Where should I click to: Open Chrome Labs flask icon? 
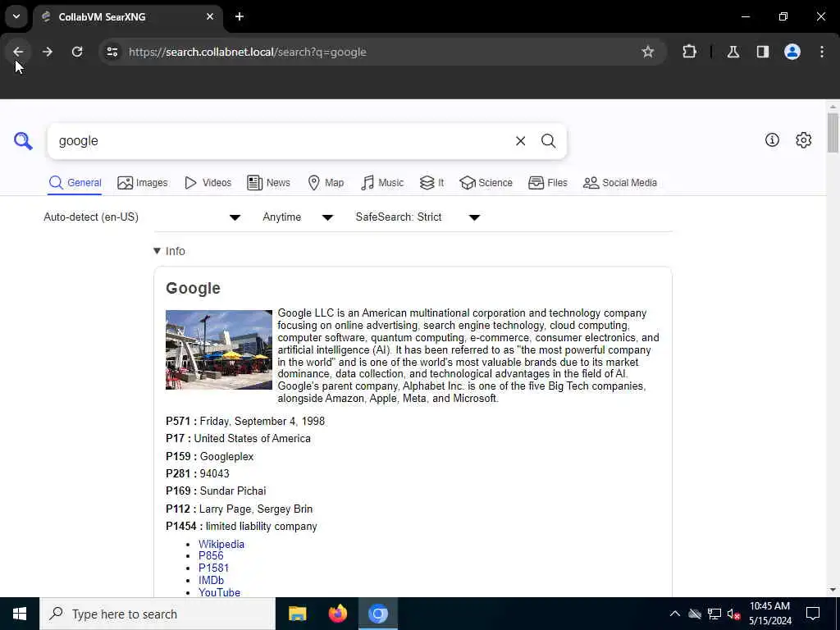(733, 52)
